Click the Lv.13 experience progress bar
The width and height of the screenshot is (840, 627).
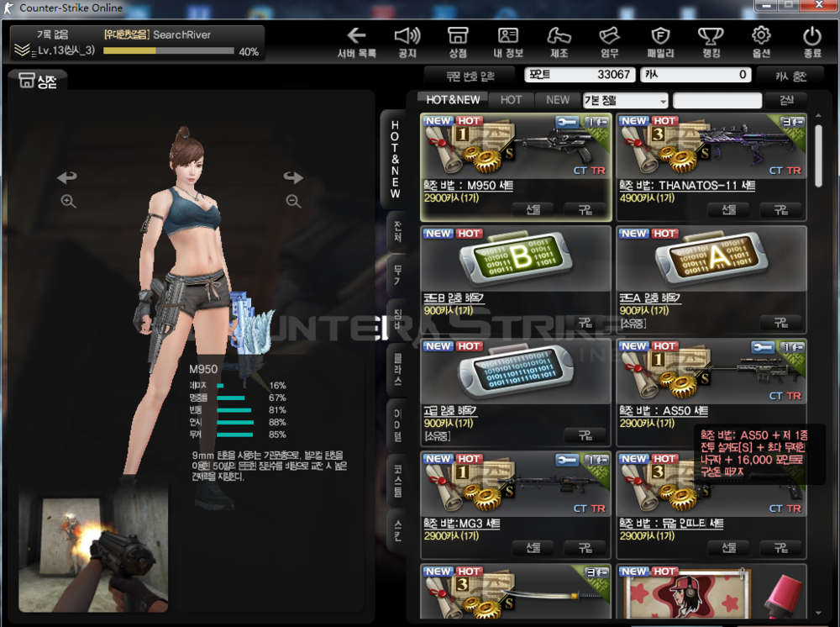pyautogui.click(x=169, y=51)
